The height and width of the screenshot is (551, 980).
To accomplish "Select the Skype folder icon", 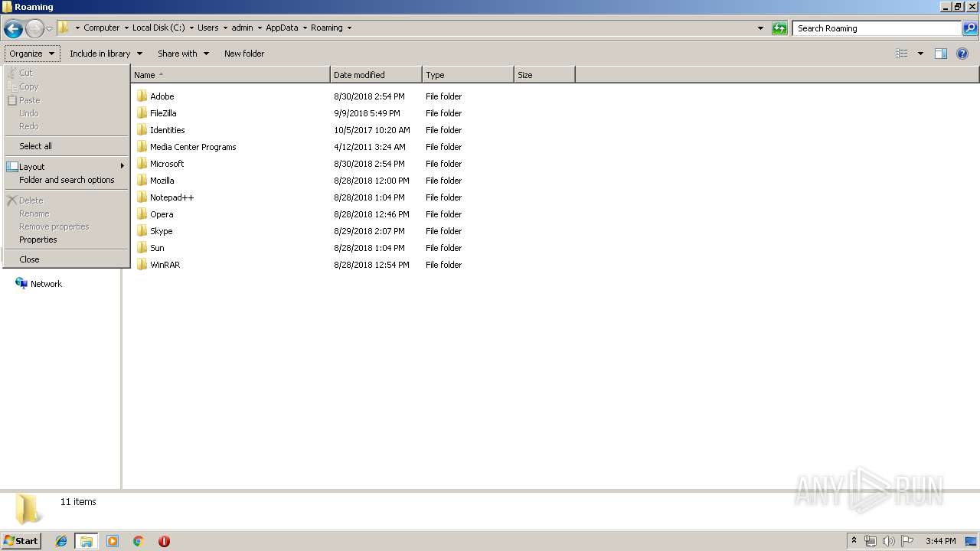I will pyautogui.click(x=142, y=231).
